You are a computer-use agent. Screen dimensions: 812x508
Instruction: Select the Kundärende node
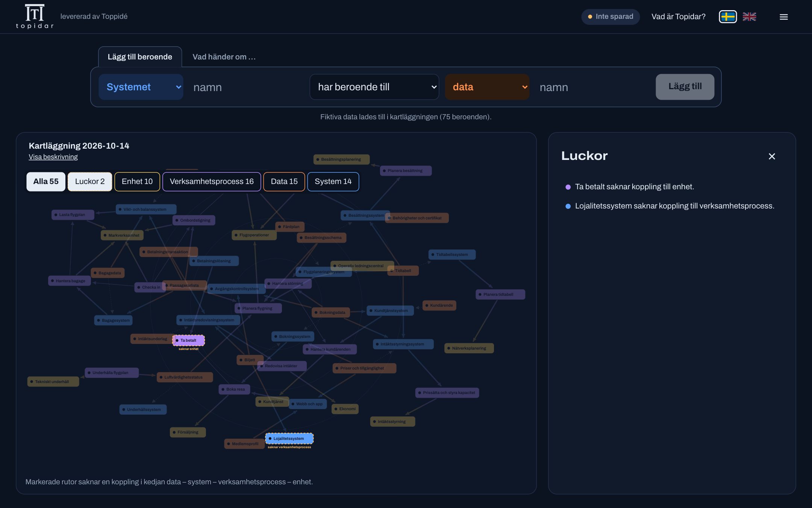pos(439,306)
